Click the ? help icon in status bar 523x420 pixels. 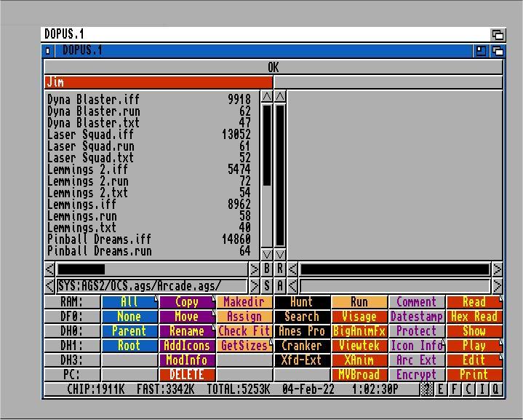[426, 389]
